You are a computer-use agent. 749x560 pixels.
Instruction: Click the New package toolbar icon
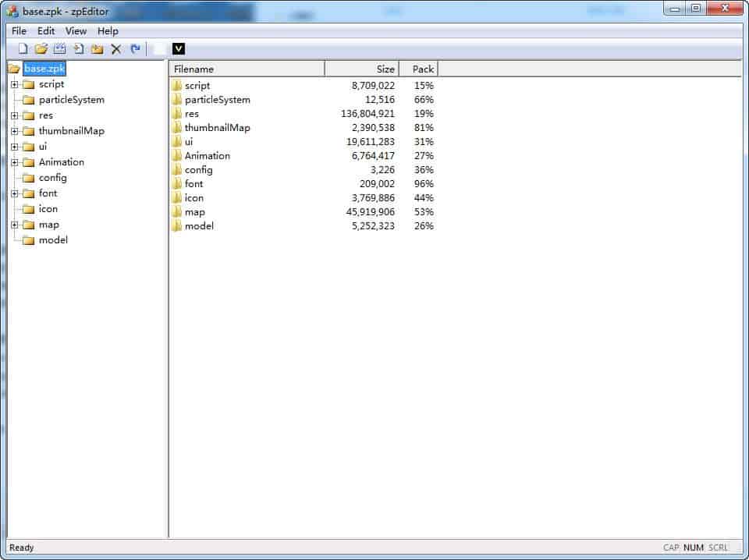[23, 49]
